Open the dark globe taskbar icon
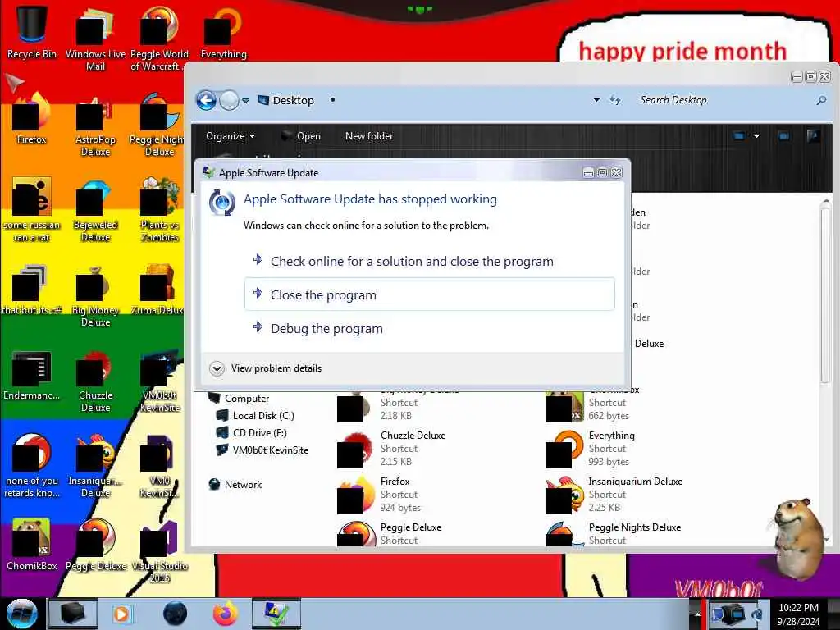 click(176, 614)
